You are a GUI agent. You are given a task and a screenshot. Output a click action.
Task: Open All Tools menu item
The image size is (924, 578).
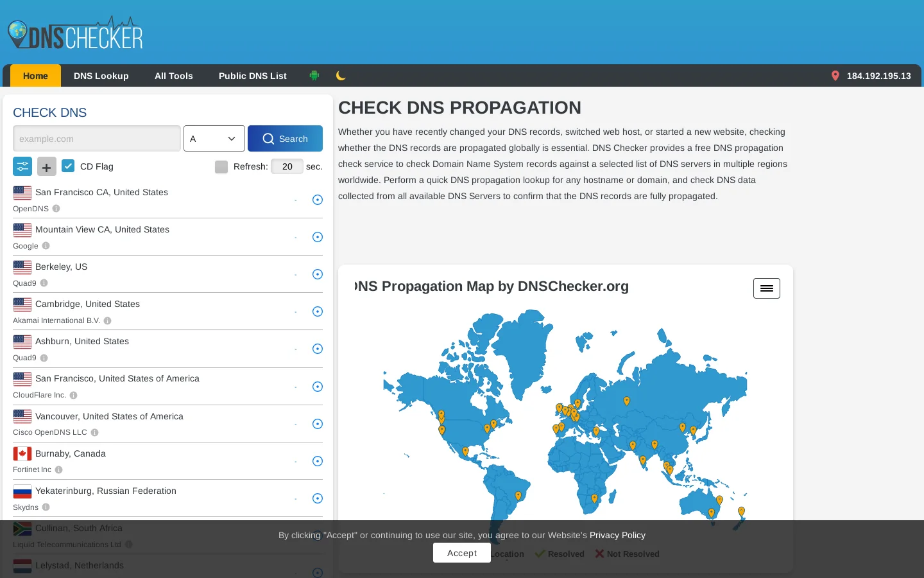(174, 76)
